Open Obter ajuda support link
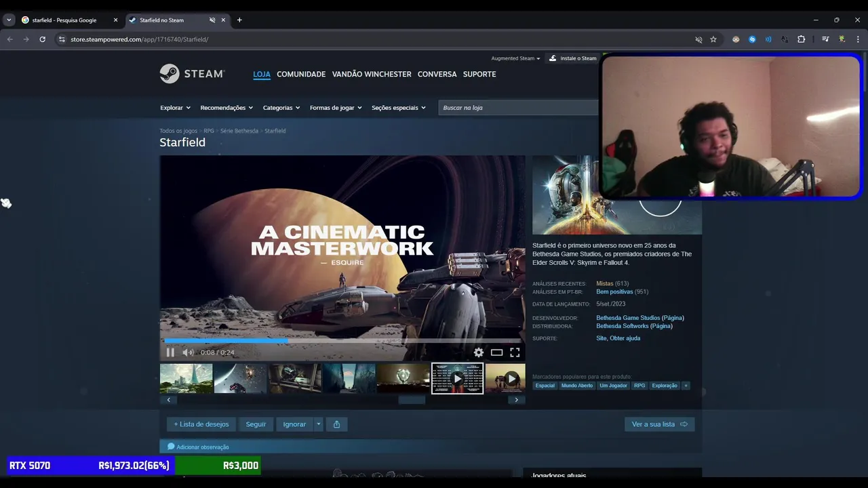Screen dimensions: 868x488 [625, 338]
